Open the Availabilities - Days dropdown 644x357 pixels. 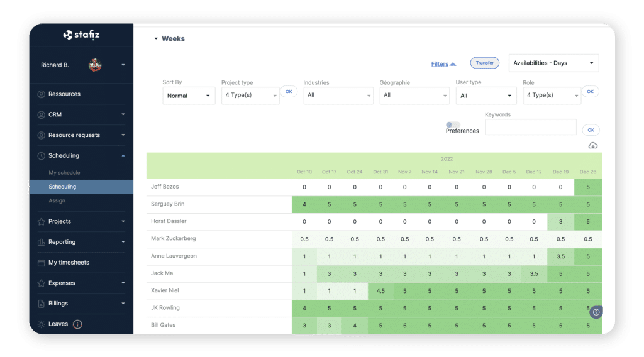pyautogui.click(x=553, y=63)
